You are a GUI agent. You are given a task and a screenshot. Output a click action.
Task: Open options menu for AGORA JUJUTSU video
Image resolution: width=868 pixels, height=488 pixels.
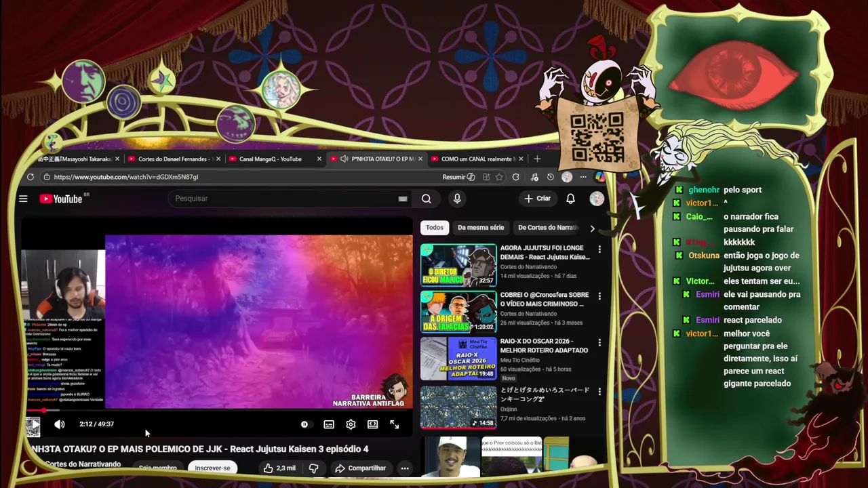599,249
